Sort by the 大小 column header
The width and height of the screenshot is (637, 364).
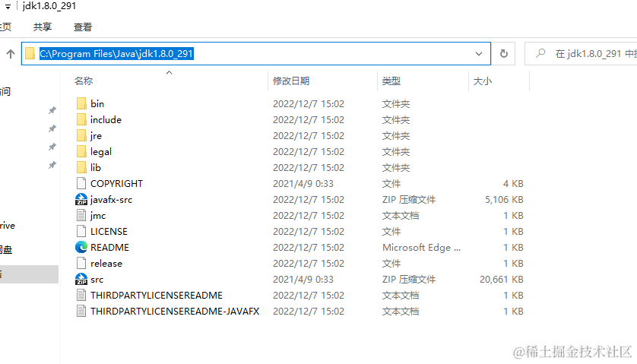[482, 81]
